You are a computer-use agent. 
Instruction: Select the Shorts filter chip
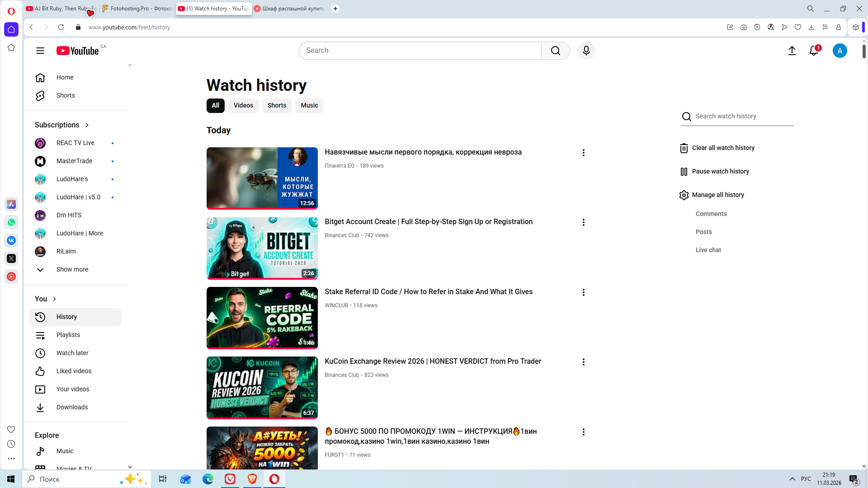(x=277, y=105)
